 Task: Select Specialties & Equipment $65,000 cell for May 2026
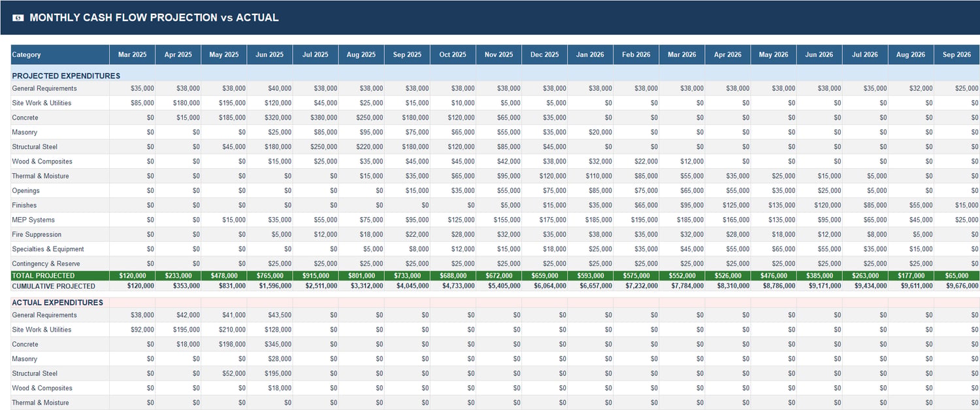coord(773,249)
